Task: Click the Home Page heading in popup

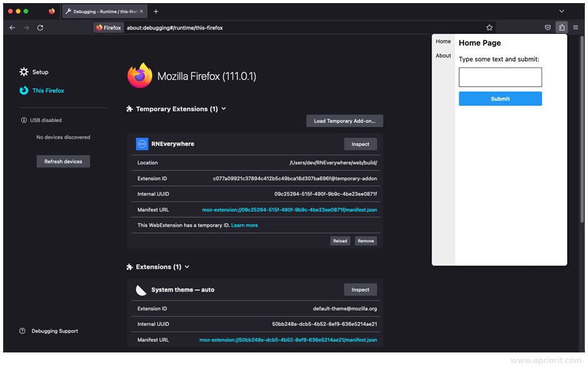Action: [480, 43]
